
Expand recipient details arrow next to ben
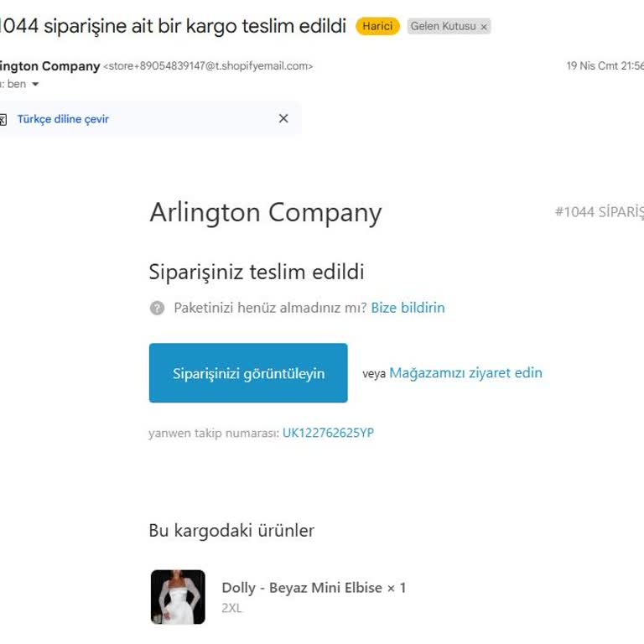[35, 84]
